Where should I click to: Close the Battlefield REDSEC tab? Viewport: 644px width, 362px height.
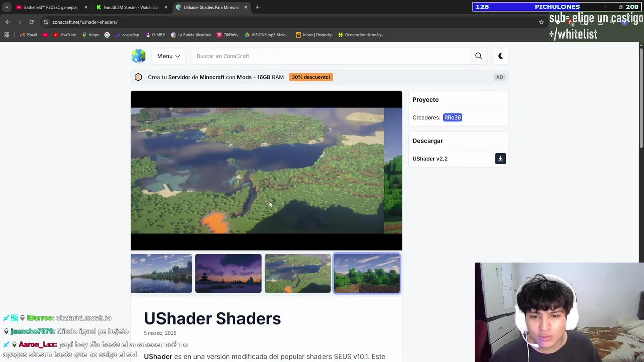(86, 7)
